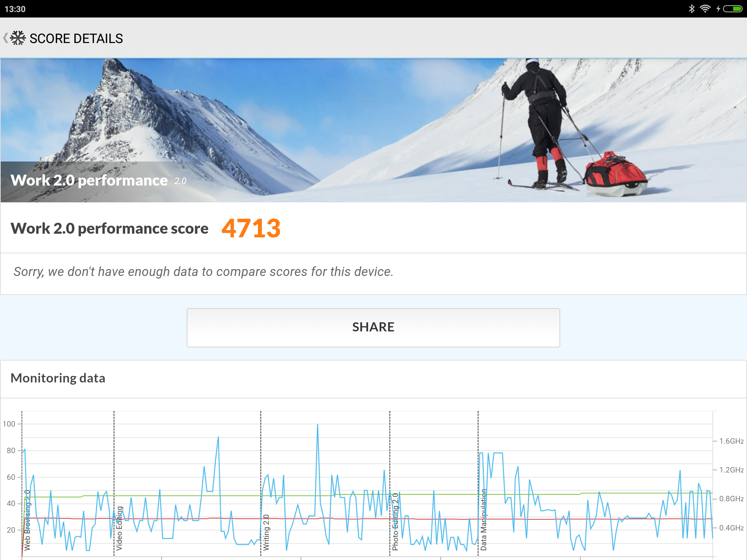
Task: Tap the 1.6GHz axis label
Action: pyautogui.click(x=731, y=441)
